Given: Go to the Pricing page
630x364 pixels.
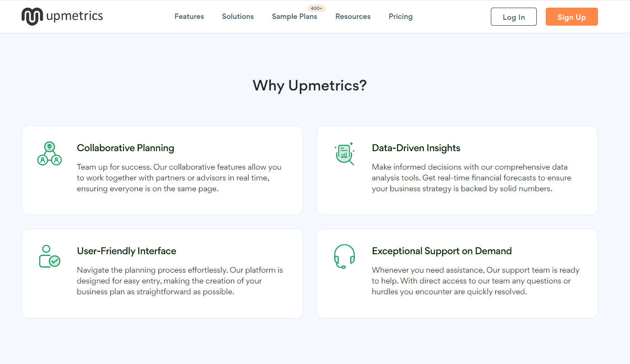Looking at the screenshot, I should click(400, 17).
